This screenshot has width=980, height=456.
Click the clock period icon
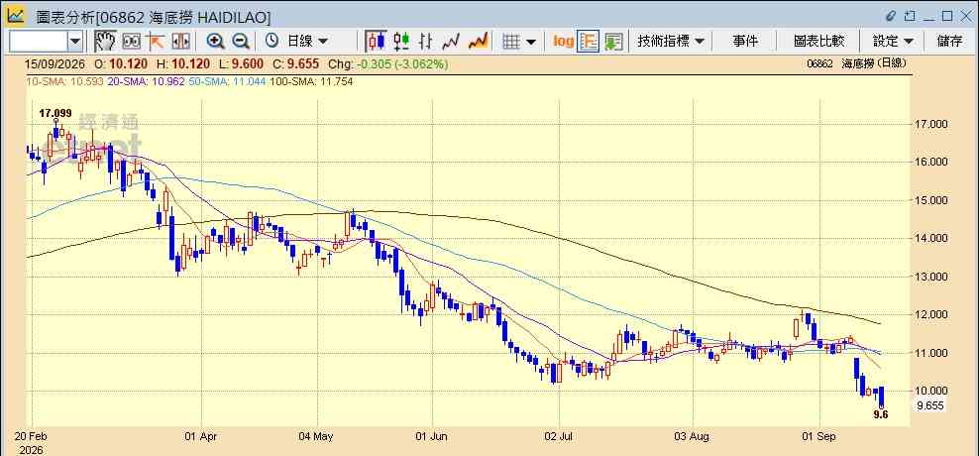click(272, 42)
